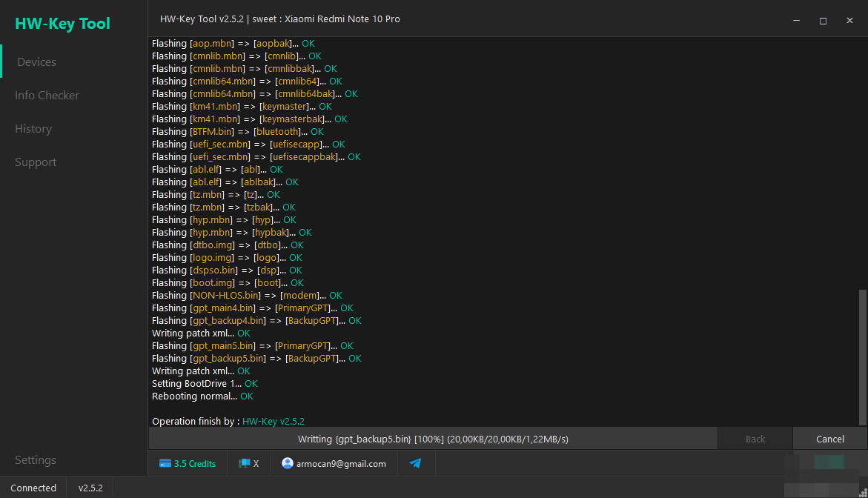Click the HW-Key v2.5.2 link in the log
Screen dimensions: 868x498
coord(274,421)
